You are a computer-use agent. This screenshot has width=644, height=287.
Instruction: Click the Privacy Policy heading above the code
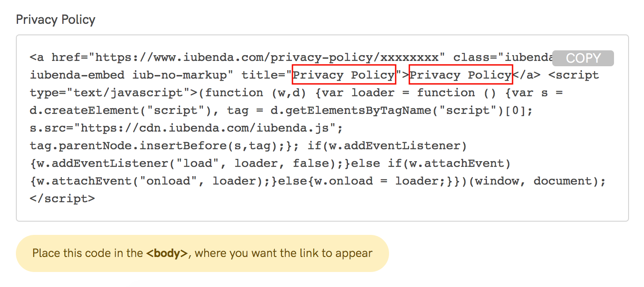tap(55, 19)
